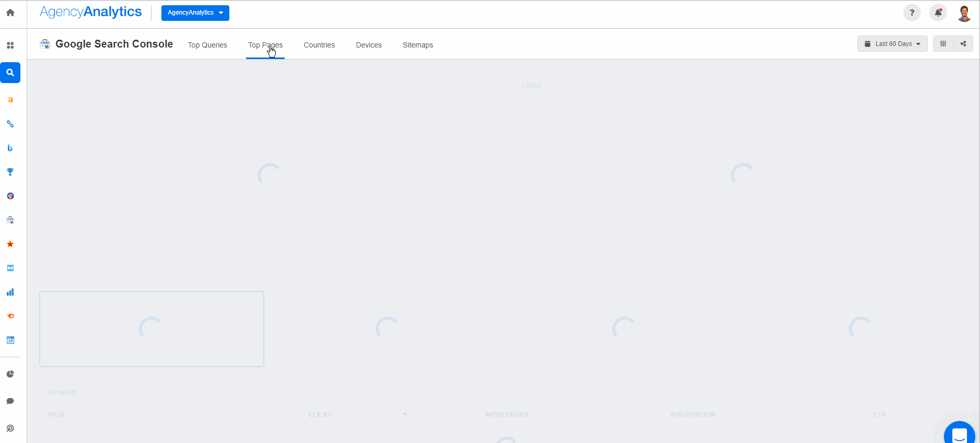Click the backlinks chain-link icon in sidebar
This screenshot has width=980, height=443.
10,124
